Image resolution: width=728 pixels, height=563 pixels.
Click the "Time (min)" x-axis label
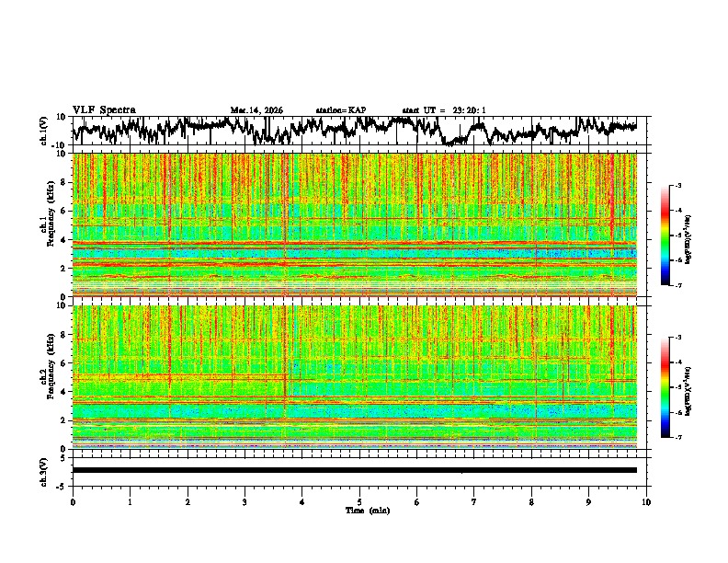pyautogui.click(x=368, y=511)
